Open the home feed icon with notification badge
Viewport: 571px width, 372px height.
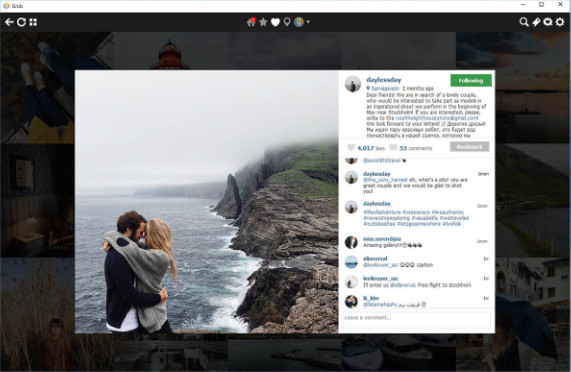click(251, 22)
